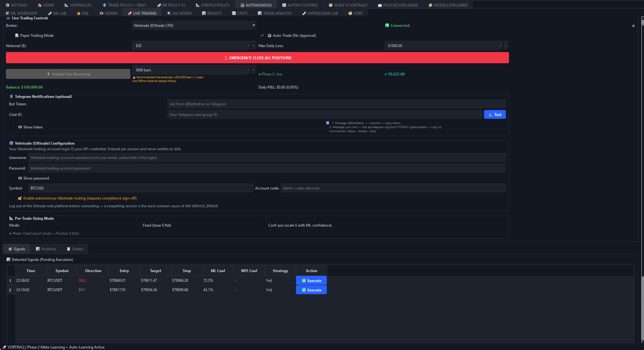
Task: Select Fixed (base $ flat) sizing mode
Action: (157, 225)
